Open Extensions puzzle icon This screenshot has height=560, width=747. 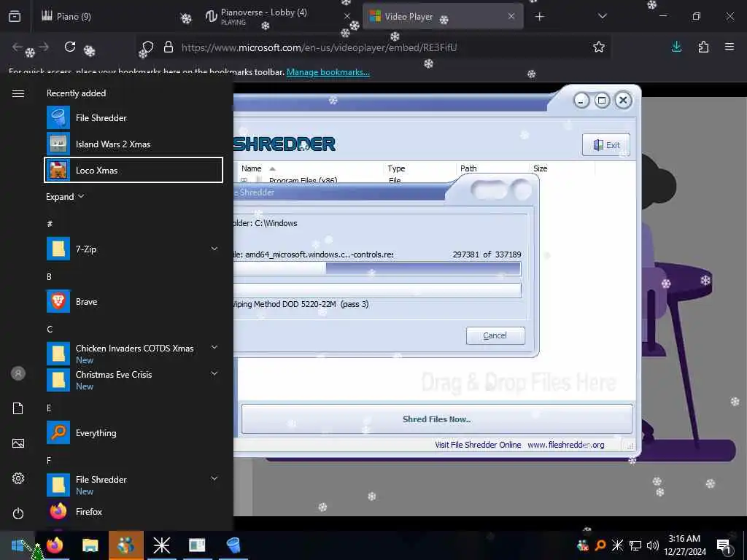point(703,47)
